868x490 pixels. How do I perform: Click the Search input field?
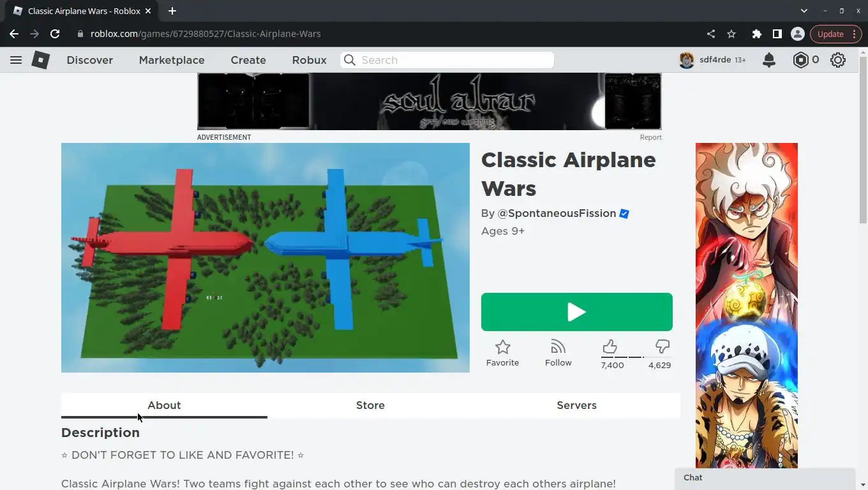coord(447,60)
